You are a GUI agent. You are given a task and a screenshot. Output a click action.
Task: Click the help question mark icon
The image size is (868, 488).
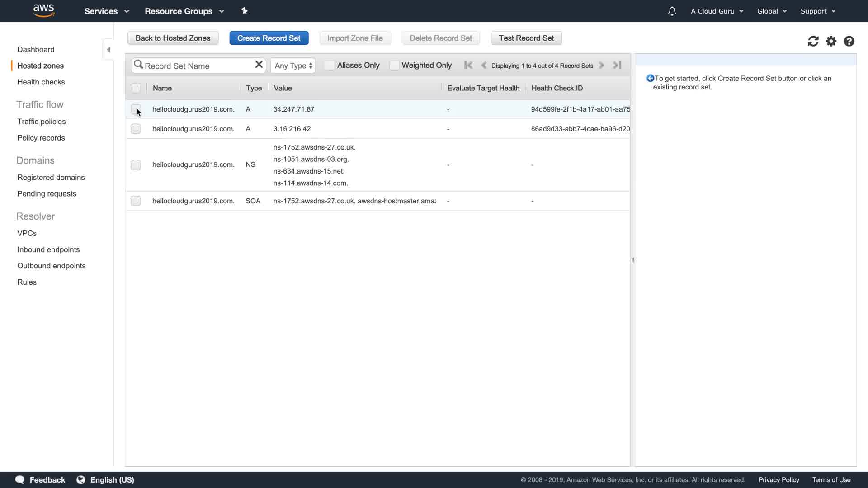(849, 42)
